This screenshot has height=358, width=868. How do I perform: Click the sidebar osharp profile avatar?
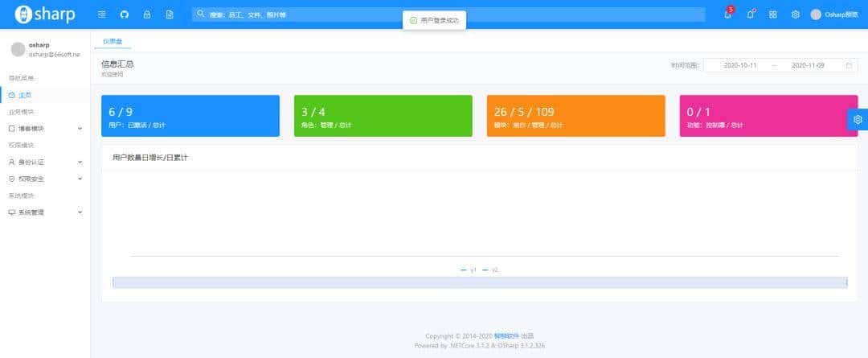pyautogui.click(x=18, y=49)
